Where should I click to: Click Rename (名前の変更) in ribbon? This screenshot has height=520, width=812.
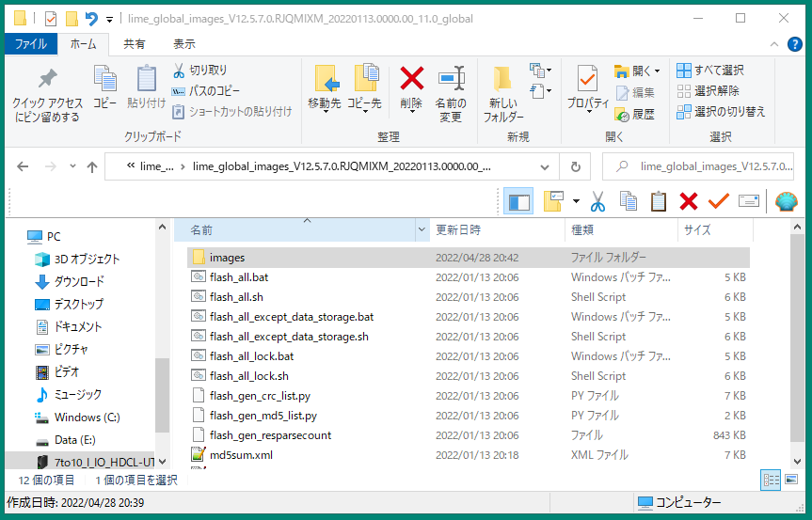451,94
